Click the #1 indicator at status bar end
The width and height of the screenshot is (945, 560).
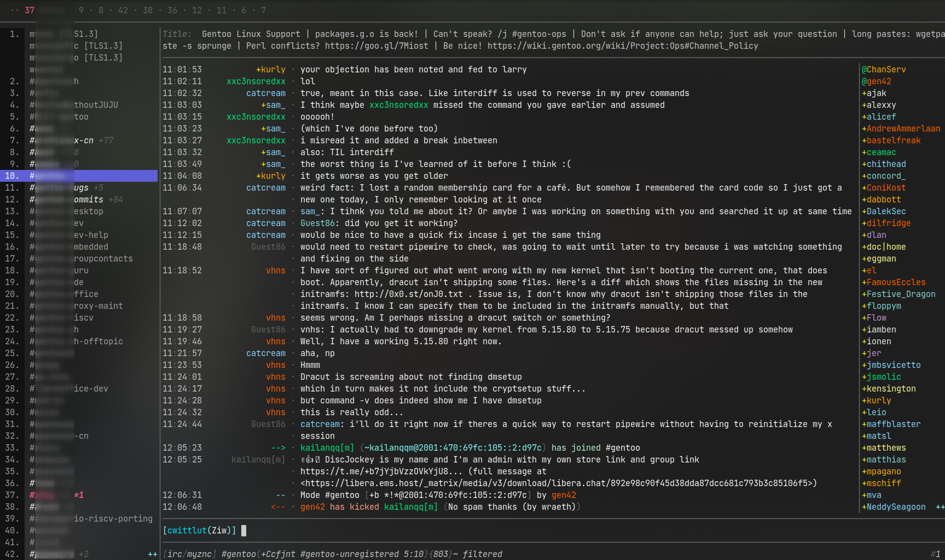click(936, 554)
